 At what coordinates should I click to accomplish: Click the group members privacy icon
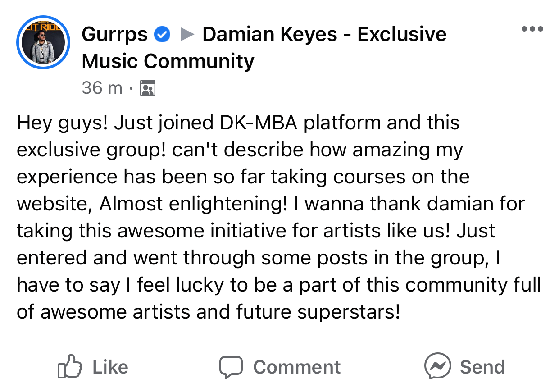[148, 88]
